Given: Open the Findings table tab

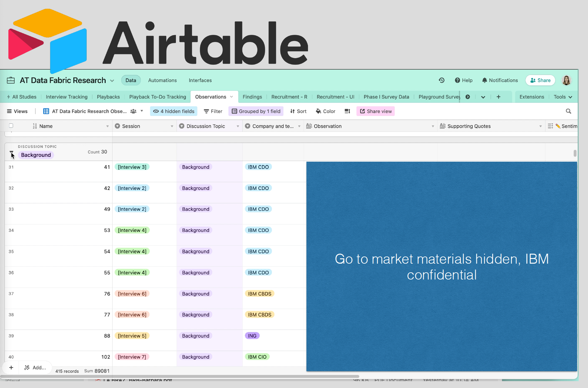Looking at the screenshot, I should point(252,97).
